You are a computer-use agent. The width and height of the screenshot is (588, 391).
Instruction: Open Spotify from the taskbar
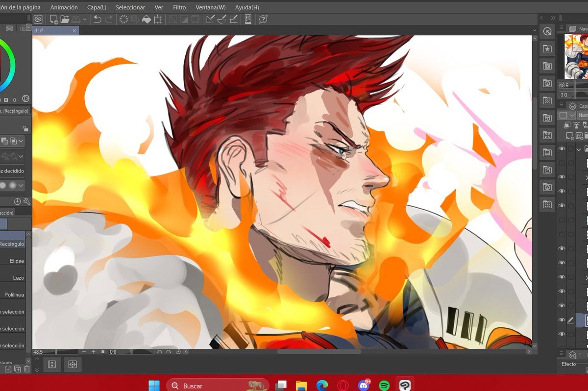pos(384,386)
